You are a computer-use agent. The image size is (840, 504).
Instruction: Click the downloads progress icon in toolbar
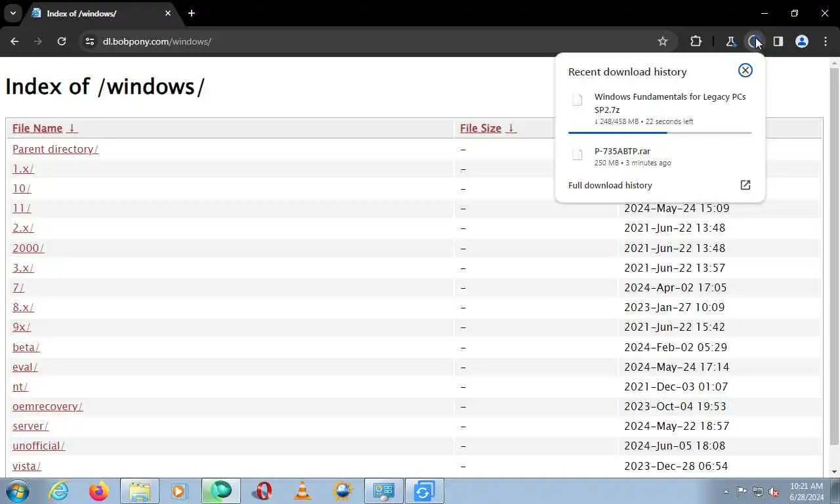point(754,41)
